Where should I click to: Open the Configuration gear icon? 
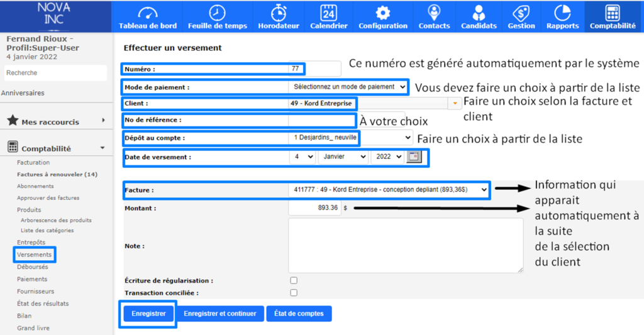pyautogui.click(x=383, y=13)
